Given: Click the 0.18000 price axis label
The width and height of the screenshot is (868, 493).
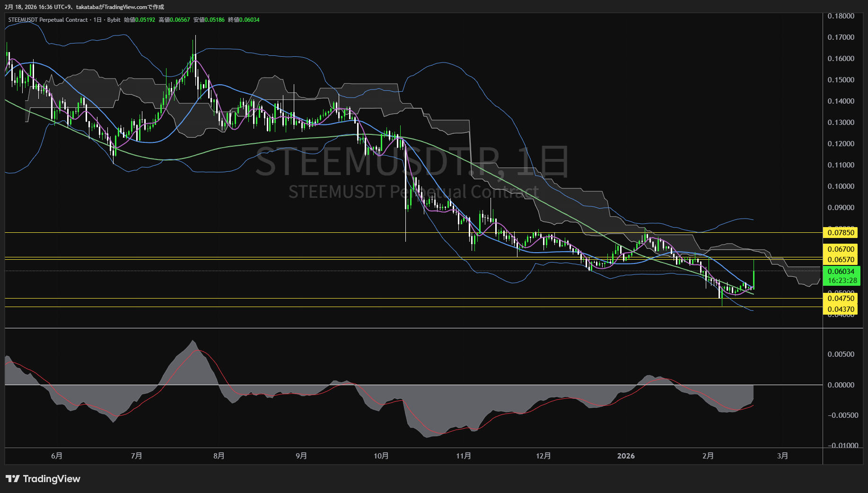Looking at the screenshot, I should 841,16.
